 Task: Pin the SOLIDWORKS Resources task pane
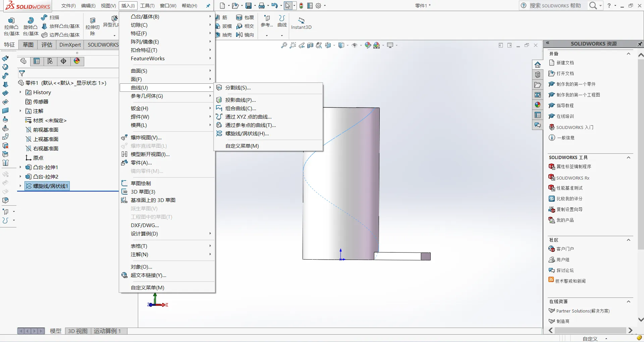click(640, 44)
